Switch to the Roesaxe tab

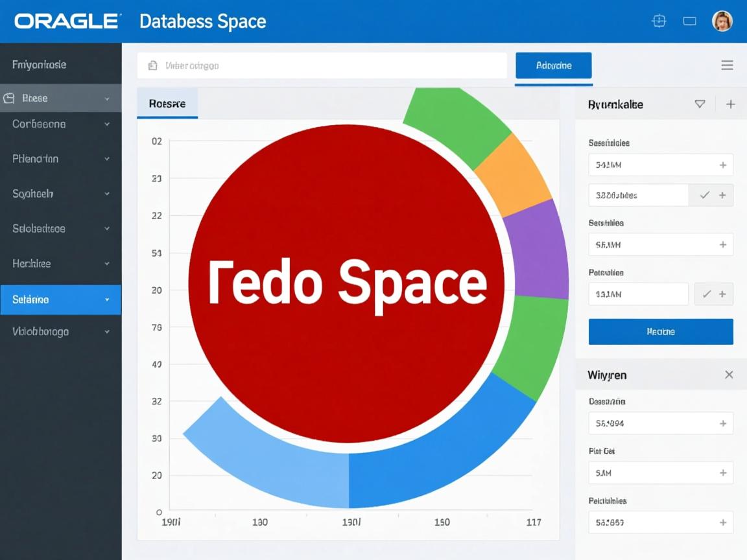tap(167, 104)
